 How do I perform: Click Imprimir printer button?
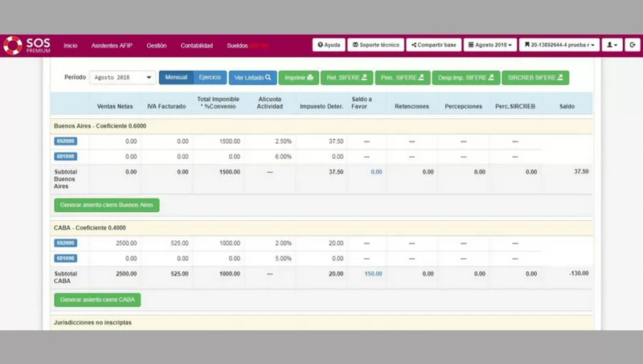click(x=299, y=78)
